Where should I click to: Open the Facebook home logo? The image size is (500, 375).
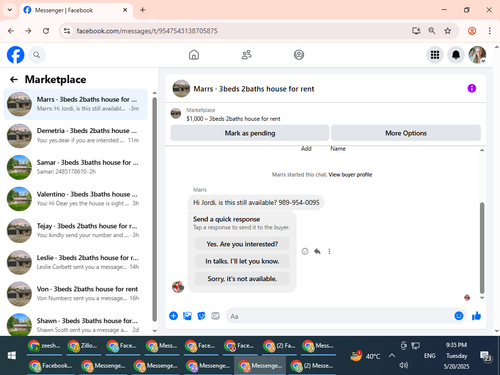pos(16,55)
